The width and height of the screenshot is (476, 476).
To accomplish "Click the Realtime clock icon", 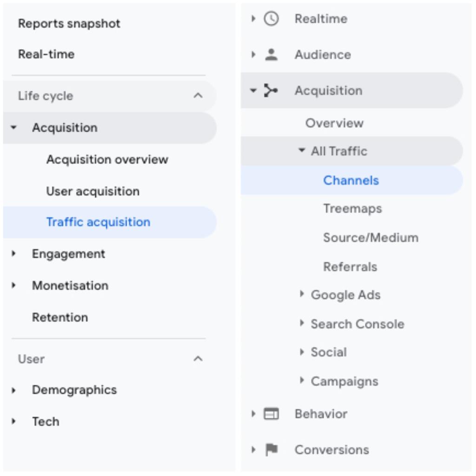I will 271,19.
